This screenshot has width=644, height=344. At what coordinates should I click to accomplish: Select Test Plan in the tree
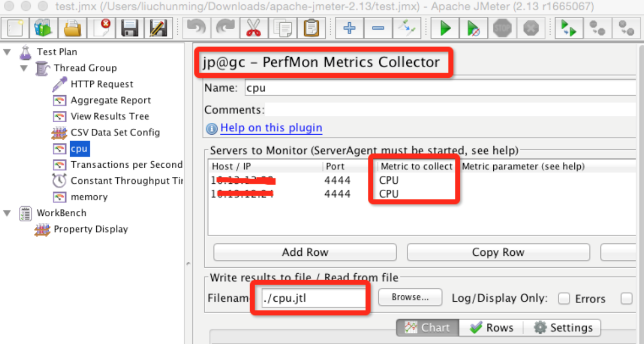tap(57, 52)
